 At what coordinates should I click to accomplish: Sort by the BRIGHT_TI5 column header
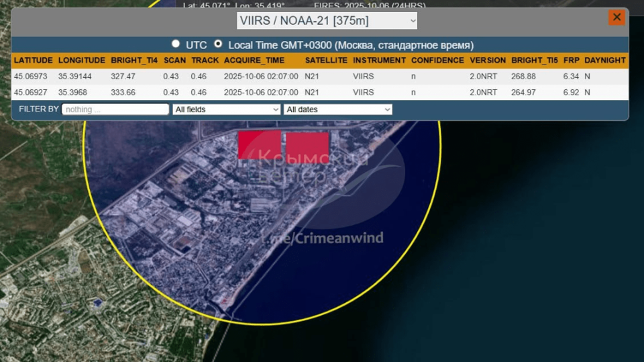coord(535,60)
